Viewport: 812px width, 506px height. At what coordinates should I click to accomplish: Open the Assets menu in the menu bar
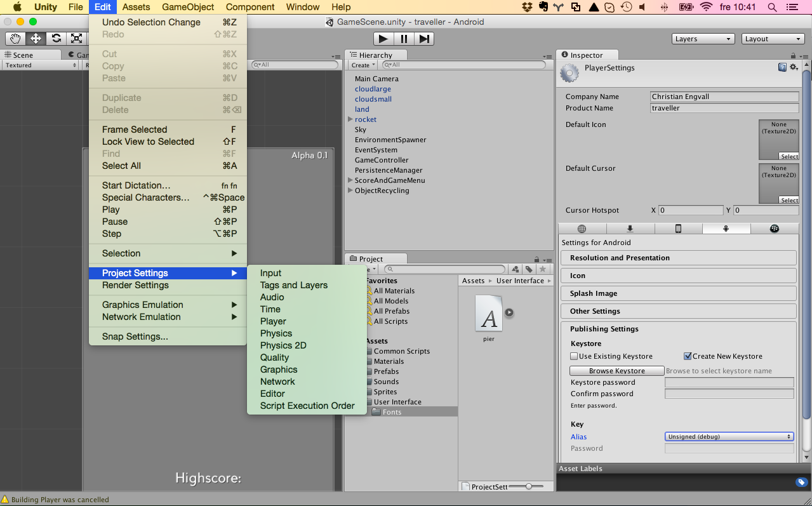coord(136,7)
